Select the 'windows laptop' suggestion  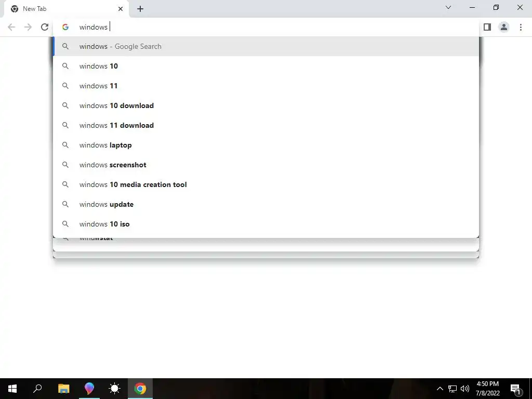tap(266, 145)
